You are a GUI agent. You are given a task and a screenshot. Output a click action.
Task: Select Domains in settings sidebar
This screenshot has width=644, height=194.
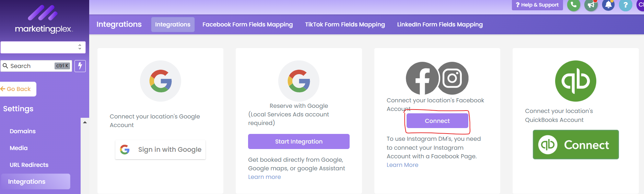pyautogui.click(x=23, y=131)
